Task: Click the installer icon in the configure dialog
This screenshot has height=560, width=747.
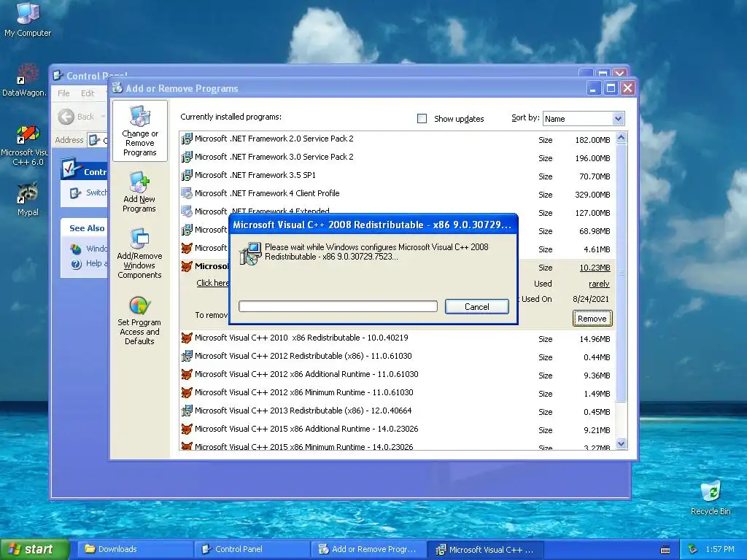Action: pos(250,253)
